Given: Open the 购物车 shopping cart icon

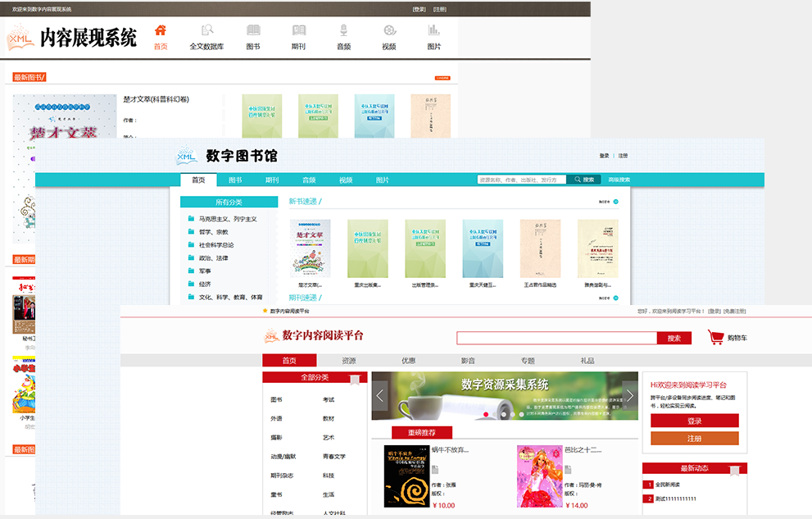Looking at the screenshot, I should pyautogui.click(x=715, y=337).
